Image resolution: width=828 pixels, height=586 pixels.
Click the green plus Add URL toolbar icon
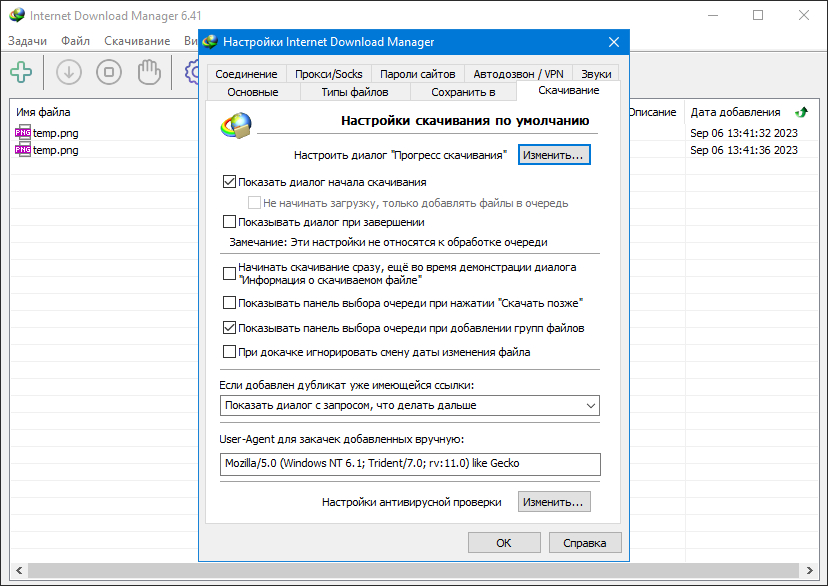[x=21, y=72]
